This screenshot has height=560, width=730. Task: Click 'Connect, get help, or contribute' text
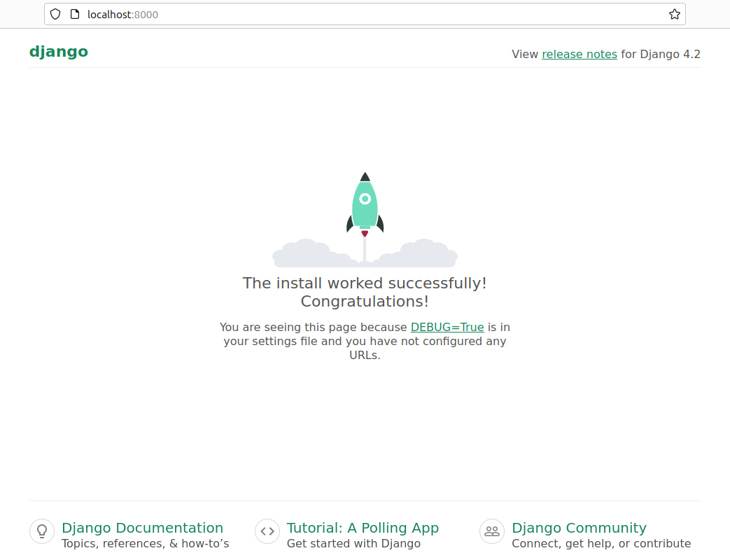(x=601, y=544)
